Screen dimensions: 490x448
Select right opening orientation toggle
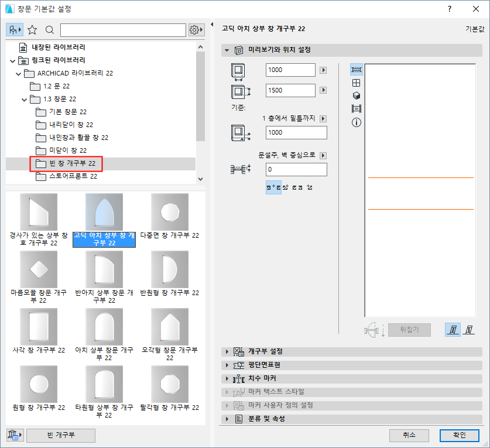point(468,330)
